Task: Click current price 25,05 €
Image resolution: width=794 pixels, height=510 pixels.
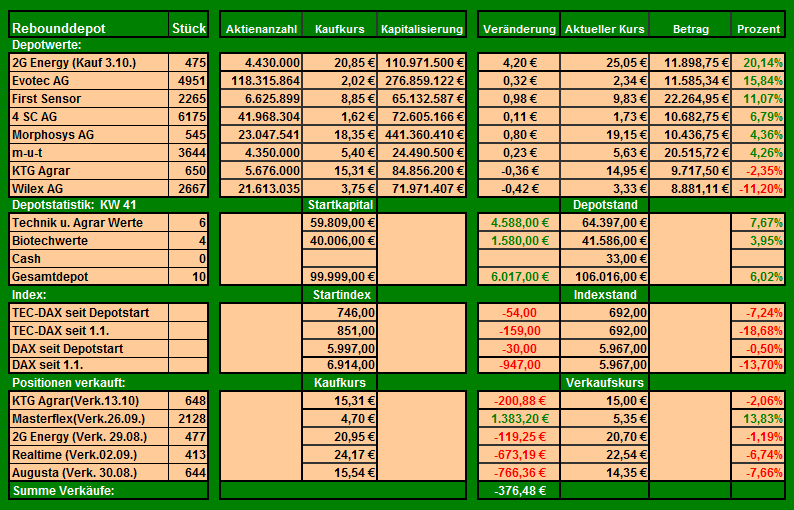Action: [605, 63]
